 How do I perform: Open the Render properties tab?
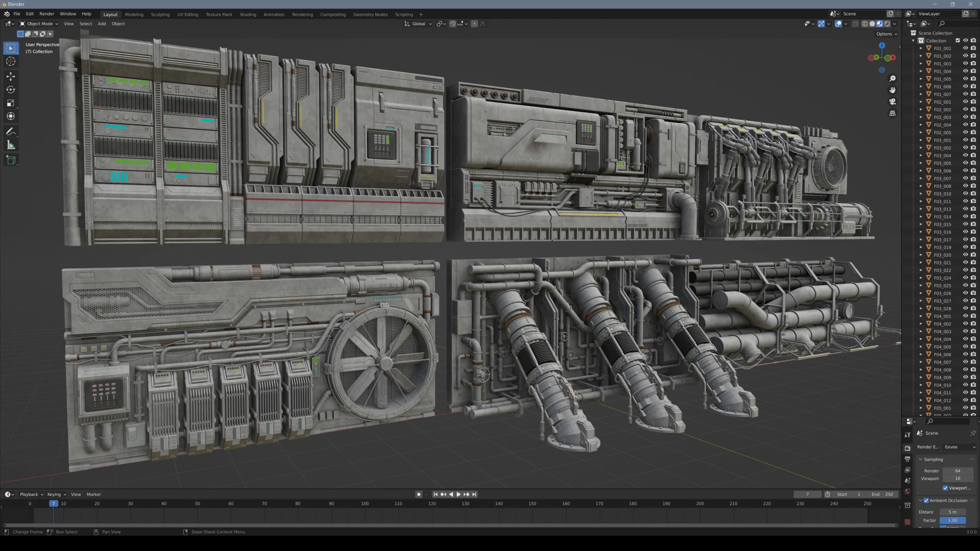908,448
